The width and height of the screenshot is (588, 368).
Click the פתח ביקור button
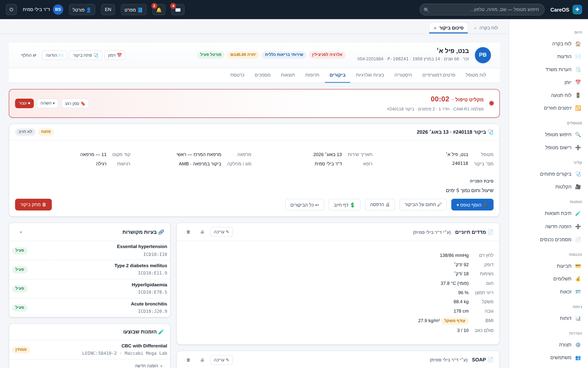click(x=86, y=55)
